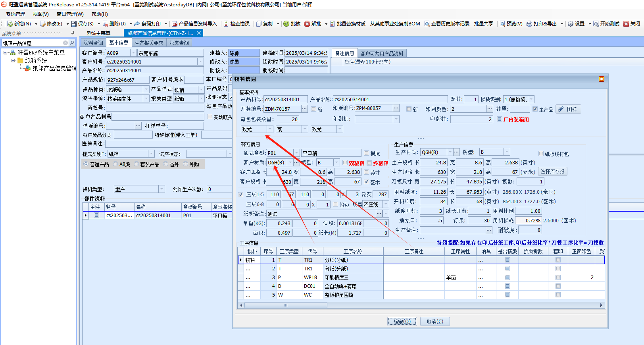Image resolution: width=644 pixels, height=345 pixels.
Task: Click the 修改(E) edit pencil icon
Action: click(x=43, y=24)
